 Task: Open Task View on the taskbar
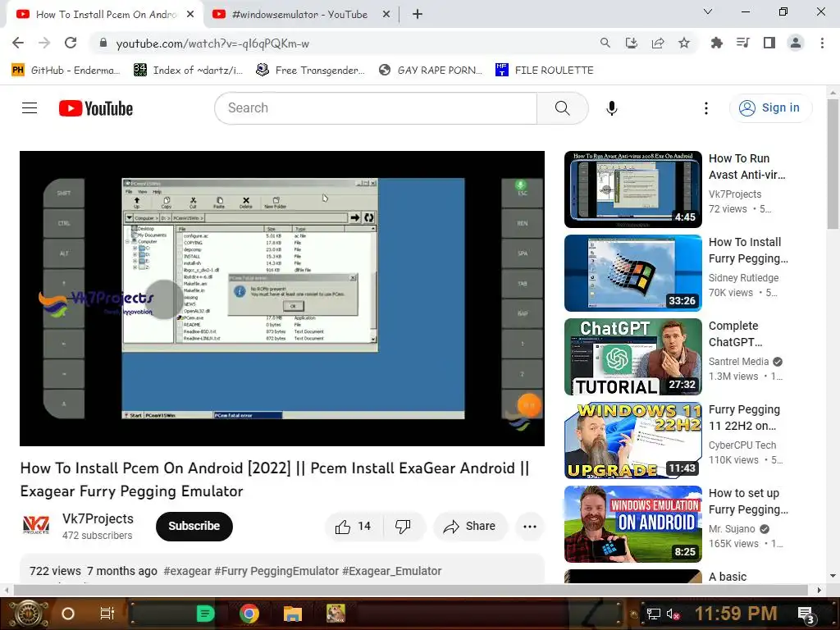click(x=107, y=614)
